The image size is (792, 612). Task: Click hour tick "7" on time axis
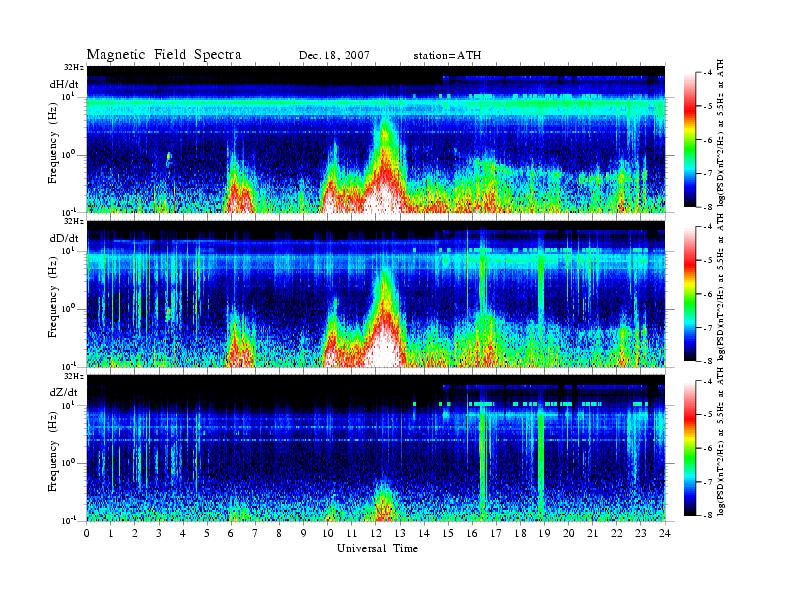256,533
